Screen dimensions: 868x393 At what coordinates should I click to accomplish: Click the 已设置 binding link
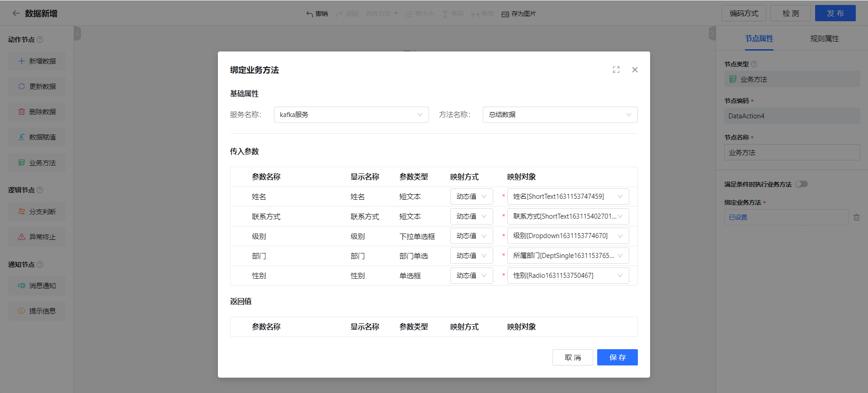(x=738, y=217)
